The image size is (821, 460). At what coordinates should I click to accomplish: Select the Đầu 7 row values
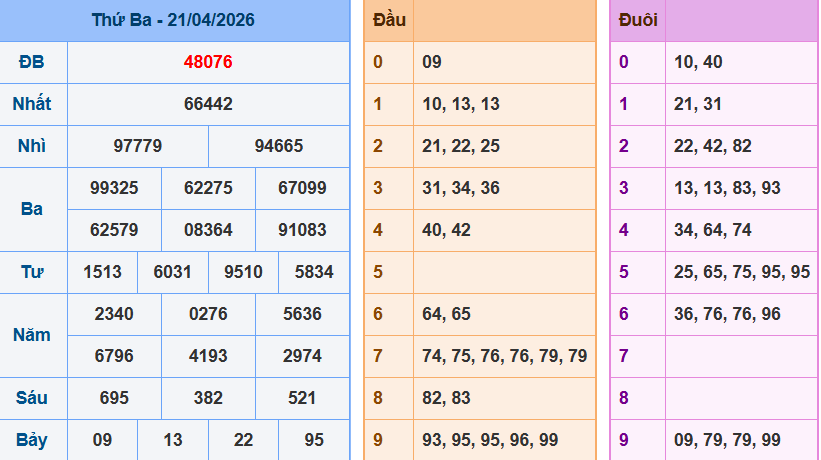point(504,356)
